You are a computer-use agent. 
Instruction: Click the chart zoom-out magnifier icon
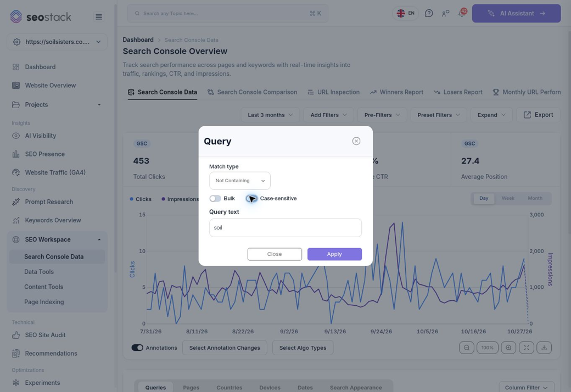(x=467, y=348)
